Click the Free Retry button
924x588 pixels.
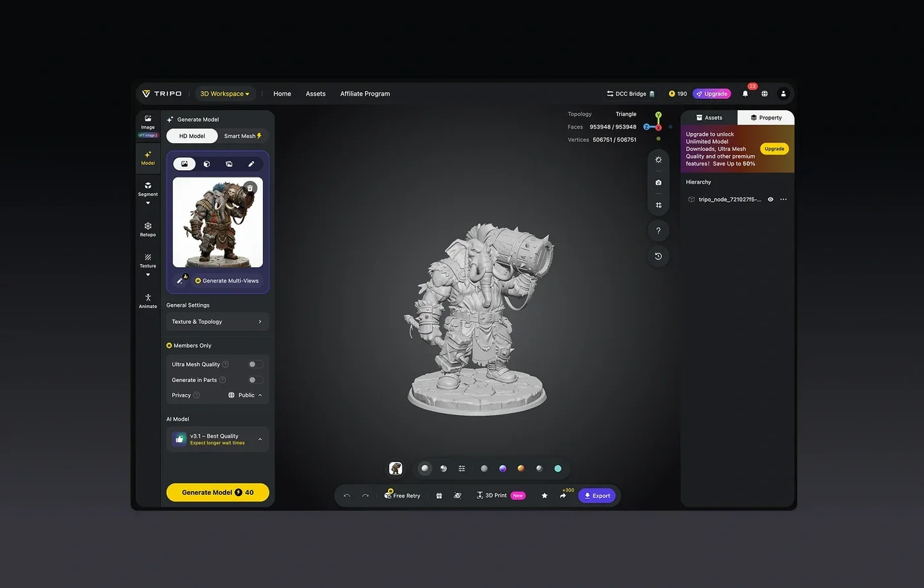coord(402,496)
